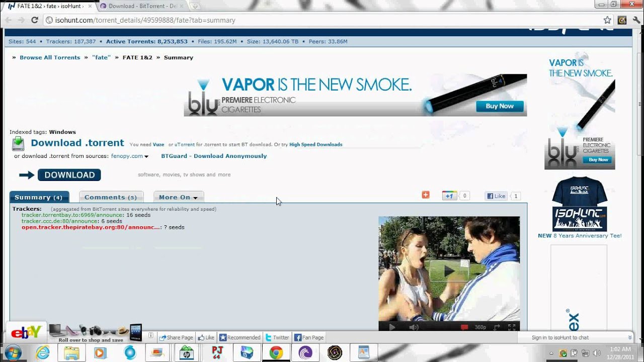The height and width of the screenshot is (362, 644).
Task: Click the Chrome taskbar icon
Action: [276, 352]
